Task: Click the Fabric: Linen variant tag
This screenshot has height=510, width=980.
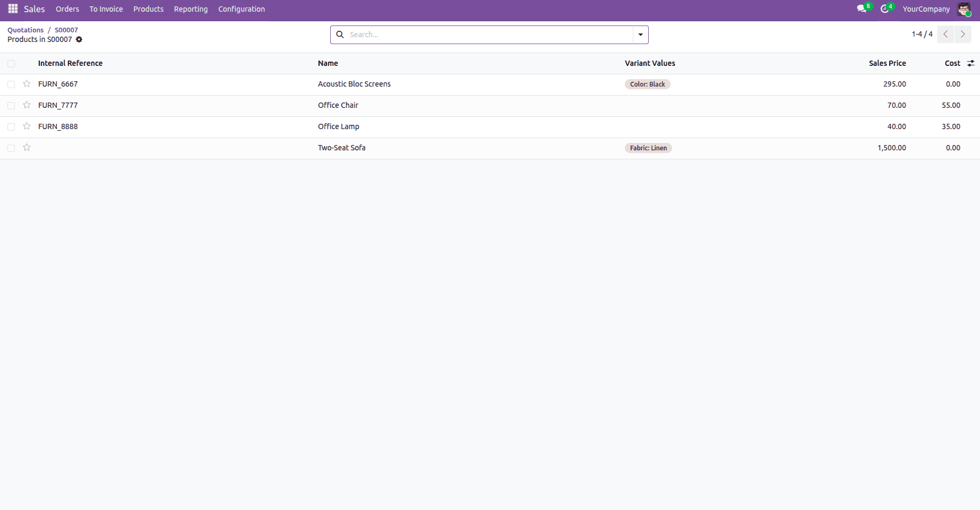Action: point(648,148)
